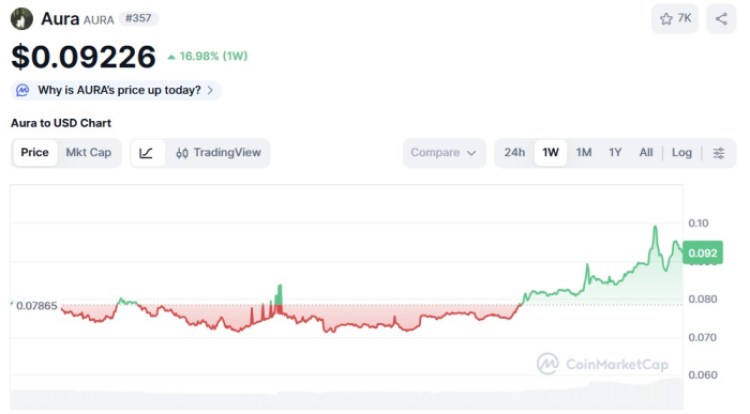
Task: Click the AI question bubble icon
Action: (x=23, y=90)
